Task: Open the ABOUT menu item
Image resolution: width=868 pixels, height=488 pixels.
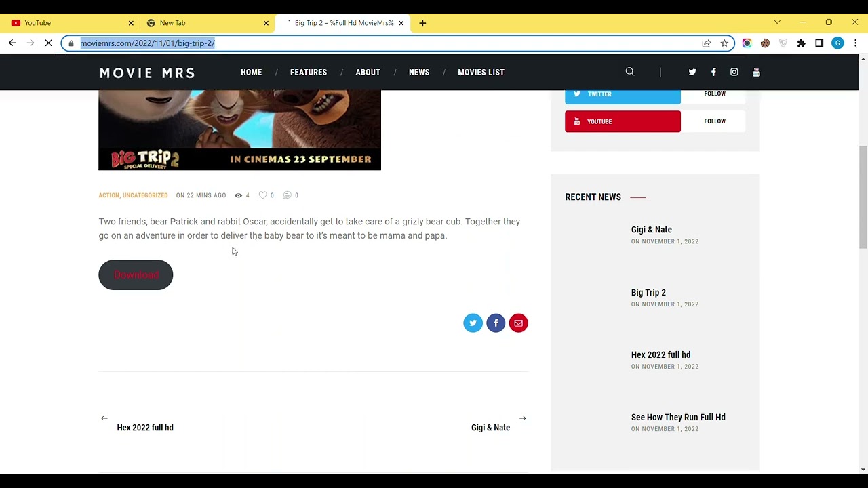Action: pyautogui.click(x=368, y=72)
